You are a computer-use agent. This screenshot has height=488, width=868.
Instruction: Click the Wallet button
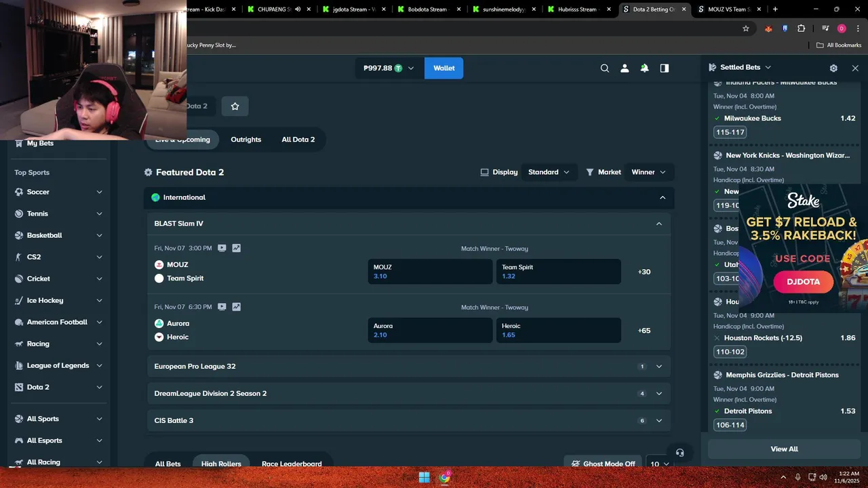[444, 68]
